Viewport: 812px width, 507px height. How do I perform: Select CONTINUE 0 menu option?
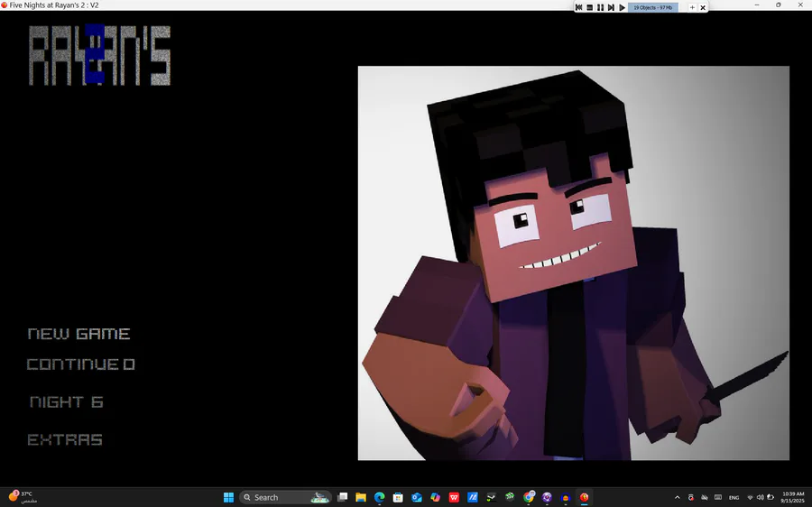click(81, 364)
